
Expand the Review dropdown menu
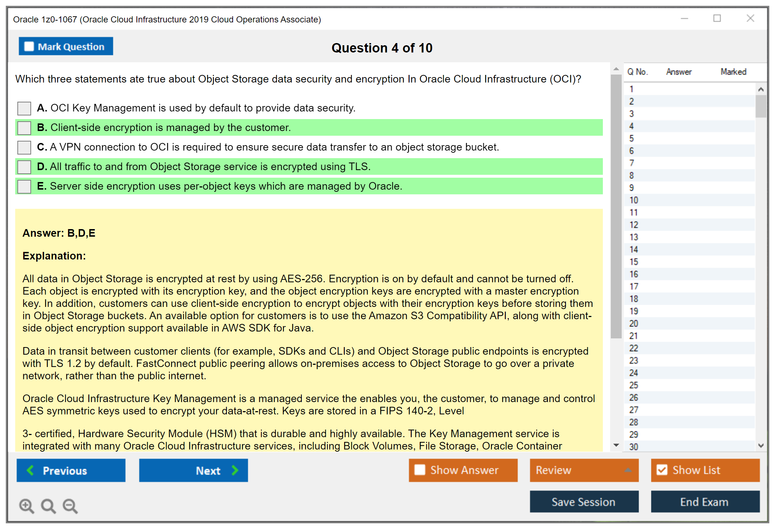[x=628, y=470]
